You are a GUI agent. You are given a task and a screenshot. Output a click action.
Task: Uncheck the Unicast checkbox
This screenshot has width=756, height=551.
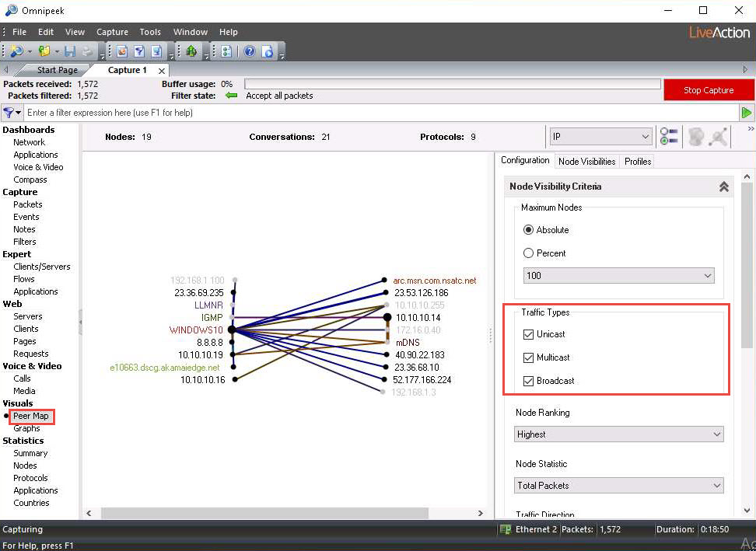(528, 334)
